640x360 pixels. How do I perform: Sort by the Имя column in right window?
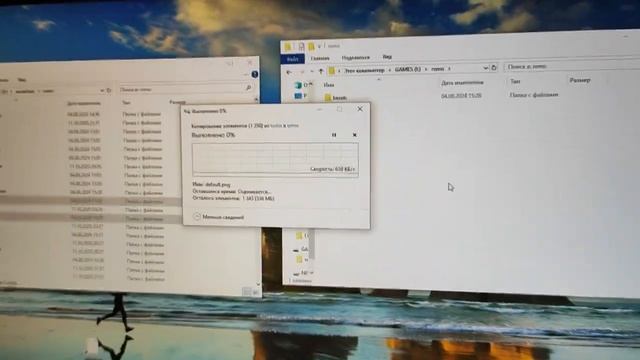tap(329, 85)
